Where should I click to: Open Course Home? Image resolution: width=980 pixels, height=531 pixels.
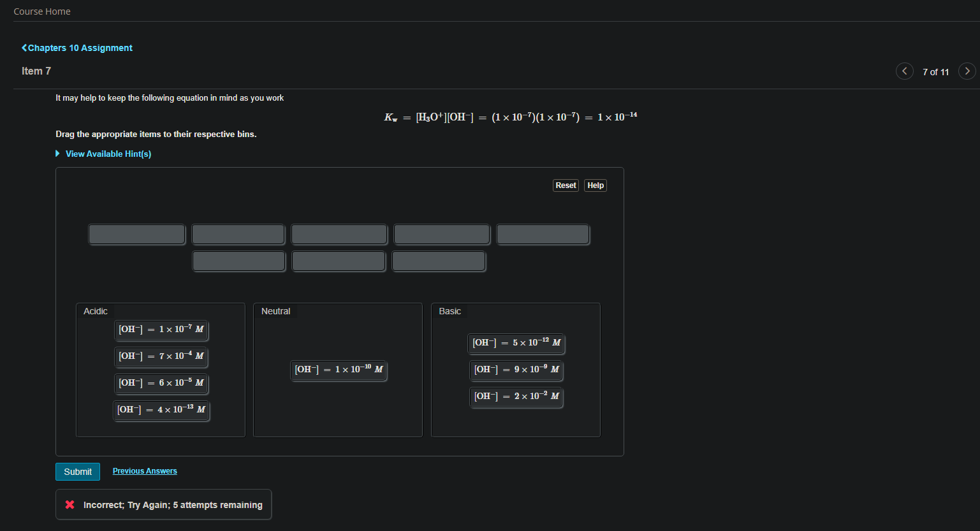[42, 11]
